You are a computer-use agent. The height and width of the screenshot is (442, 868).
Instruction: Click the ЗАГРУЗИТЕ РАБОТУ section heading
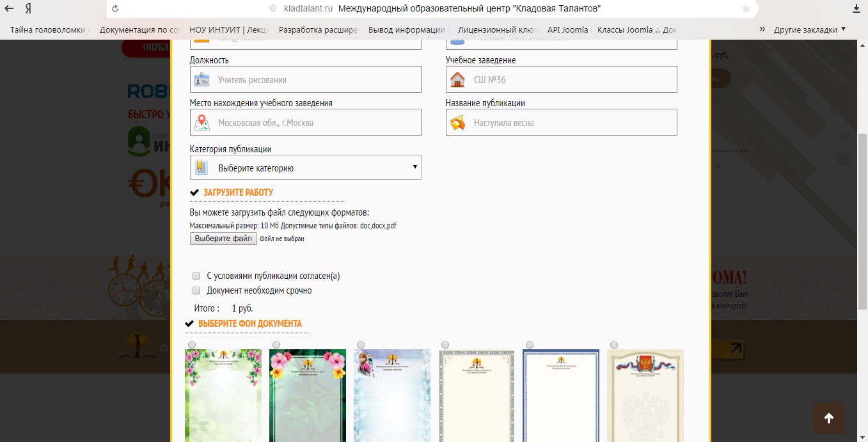coord(238,193)
